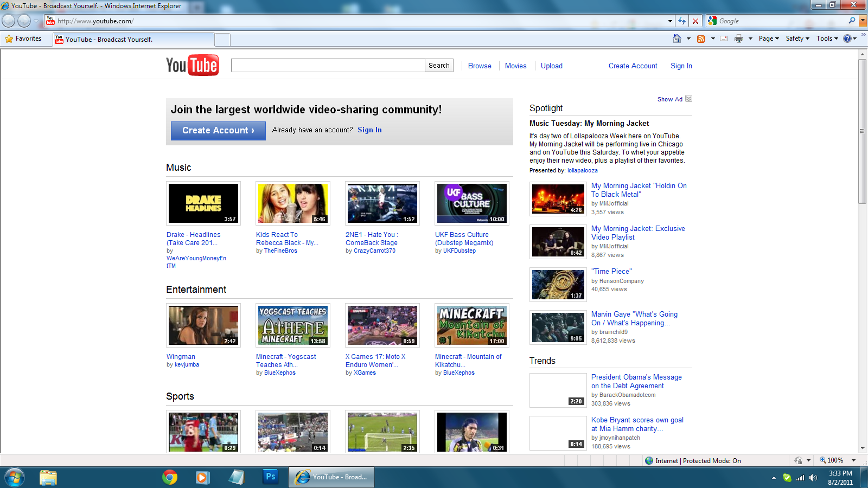Open the RSS feeds icon
This screenshot has height=488, width=868.
701,38
